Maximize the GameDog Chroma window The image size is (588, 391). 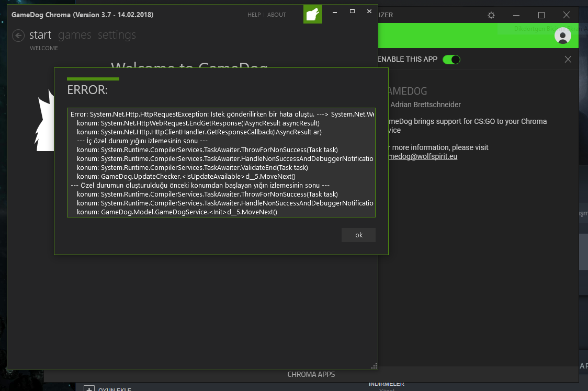pyautogui.click(x=352, y=11)
